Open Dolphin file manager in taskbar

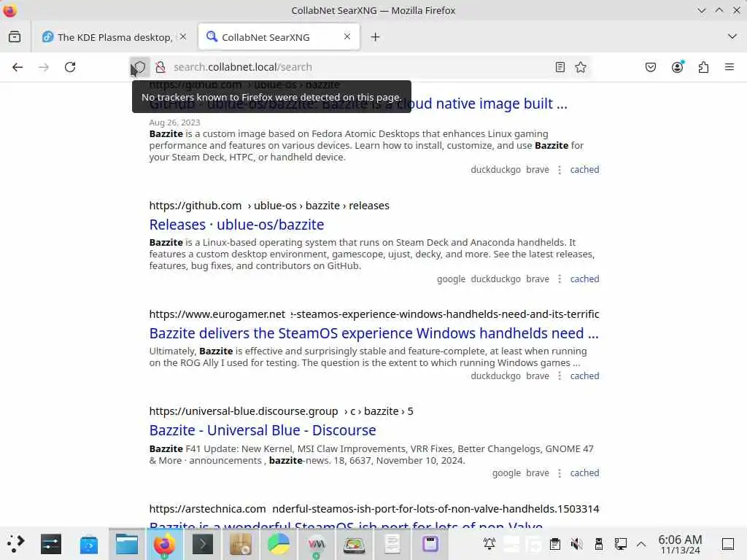tap(127, 544)
